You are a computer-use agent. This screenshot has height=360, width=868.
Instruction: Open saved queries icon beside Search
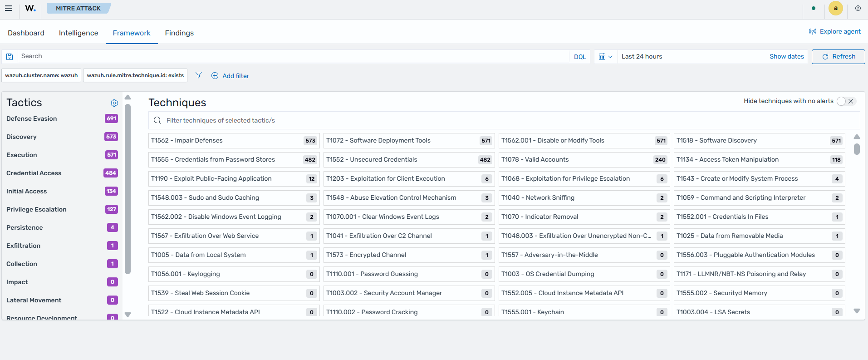coord(10,57)
